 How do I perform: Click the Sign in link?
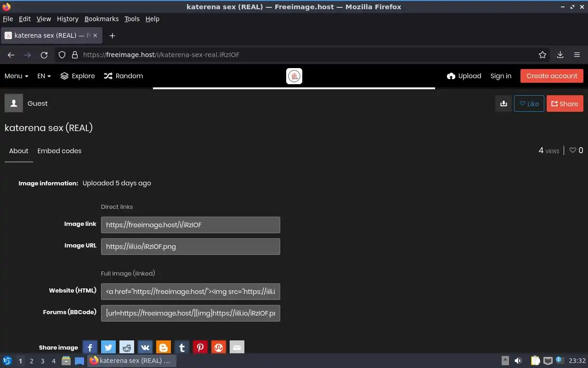pos(501,76)
